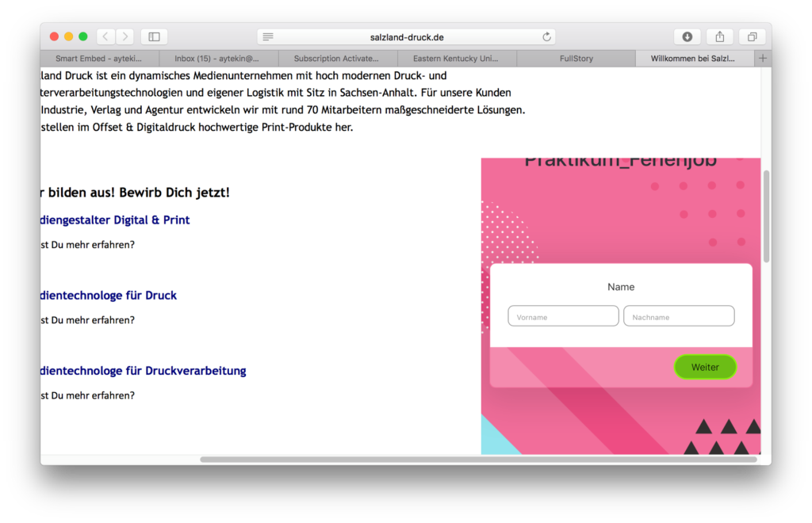Switch to the Eastern Kentucky Uni tab
This screenshot has width=812, height=523.
pyautogui.click(x=457, y=59)
